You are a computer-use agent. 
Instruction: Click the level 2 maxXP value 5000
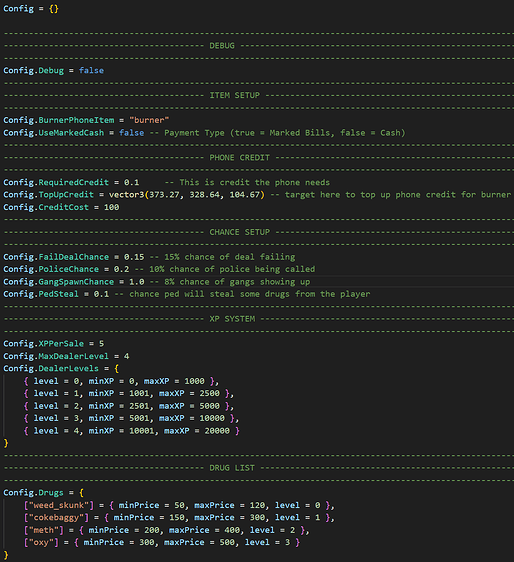coord(210,406)
